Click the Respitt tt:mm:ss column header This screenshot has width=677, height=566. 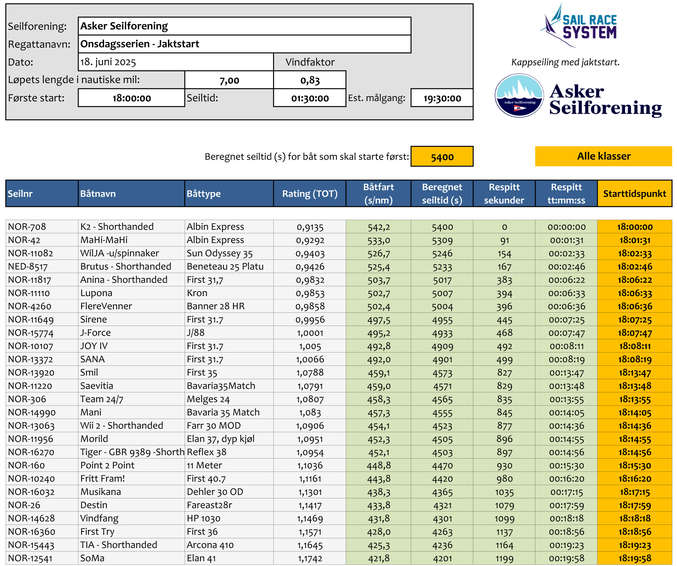coord(566,193)
